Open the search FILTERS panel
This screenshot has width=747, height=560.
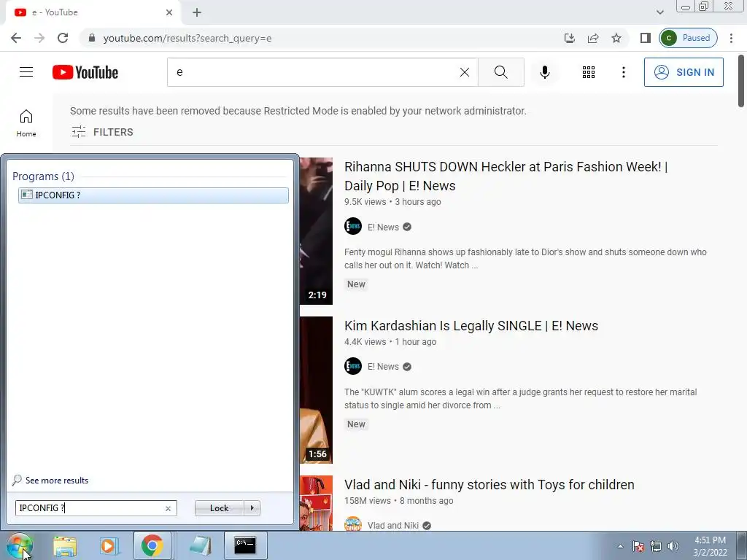[x=102, y=132]
